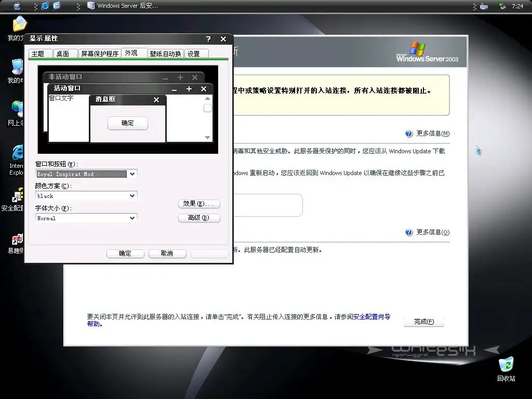
Task: Click the 完成(F) finish button
Action: coord(424,322)
